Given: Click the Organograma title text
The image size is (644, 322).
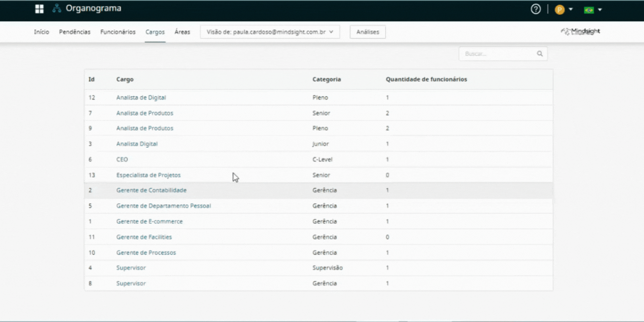Looking at the screenshot, I should pos(94,8).
